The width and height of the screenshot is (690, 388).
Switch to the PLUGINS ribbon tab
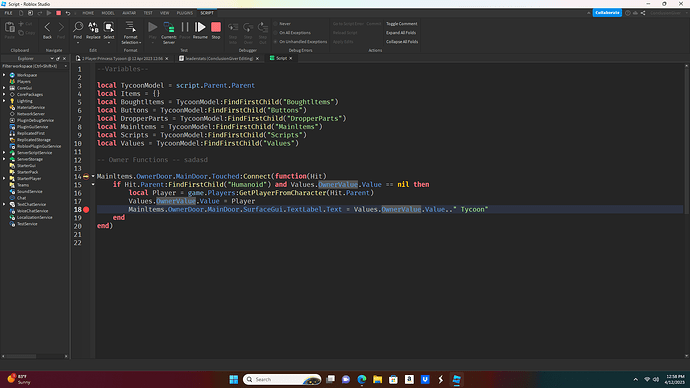[x=184, y=13]
